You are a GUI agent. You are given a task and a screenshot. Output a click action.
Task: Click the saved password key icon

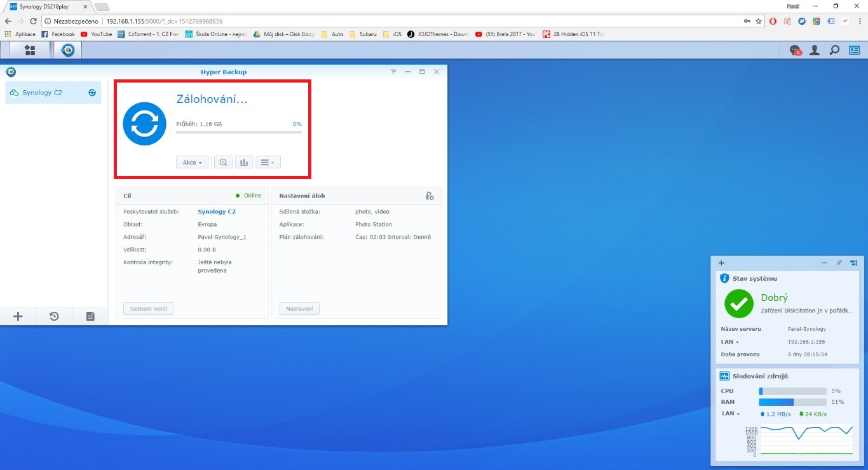click(x=747, y=21)
